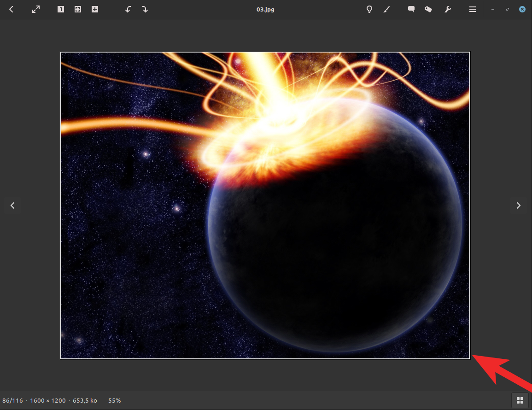
Task: Zoom in on the photo
Action: click(95, 9)
